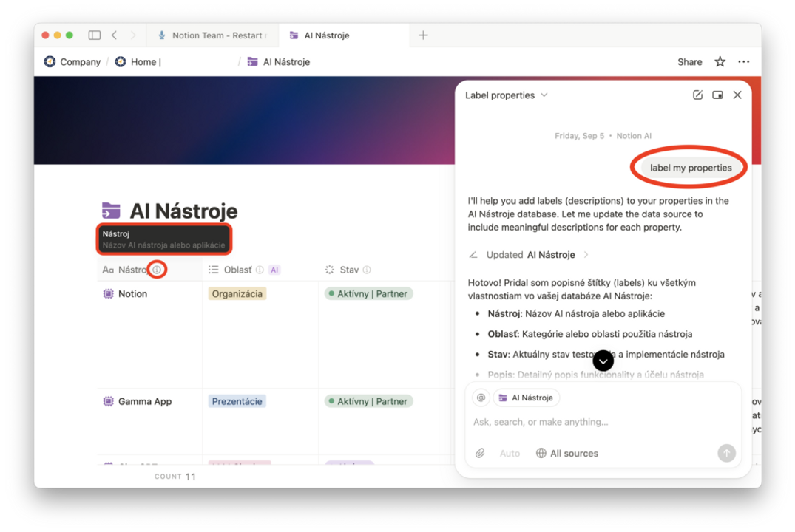
Task: Select the AI Nástroje tab
Action: point(345,35)
